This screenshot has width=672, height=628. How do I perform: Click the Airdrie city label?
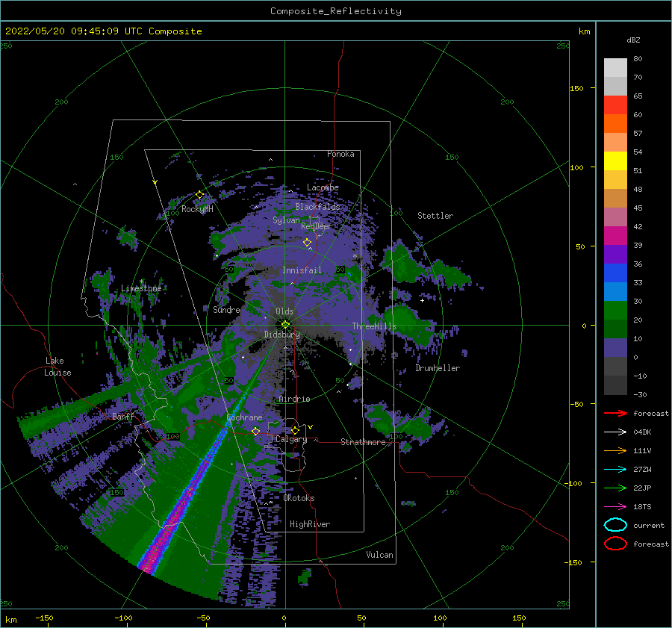[294, 399]
